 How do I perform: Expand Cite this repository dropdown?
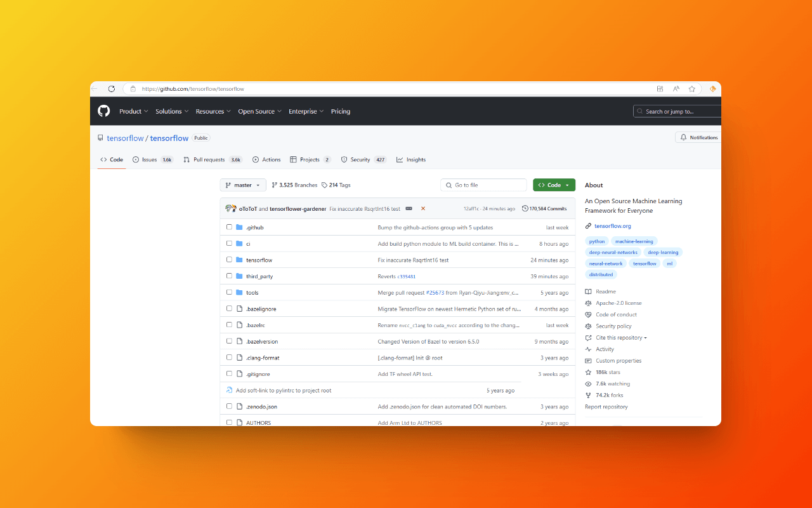[621, 338]
